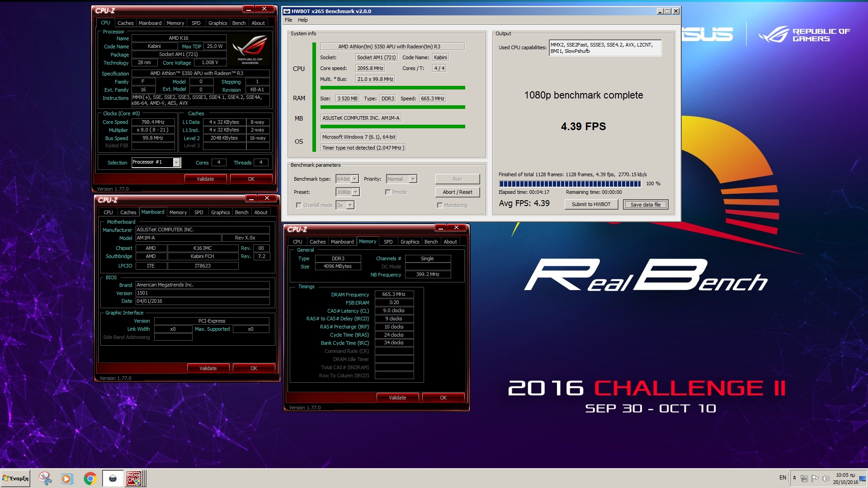Switch to Caches tab in CPU-Z CPU window

[125, 23]
